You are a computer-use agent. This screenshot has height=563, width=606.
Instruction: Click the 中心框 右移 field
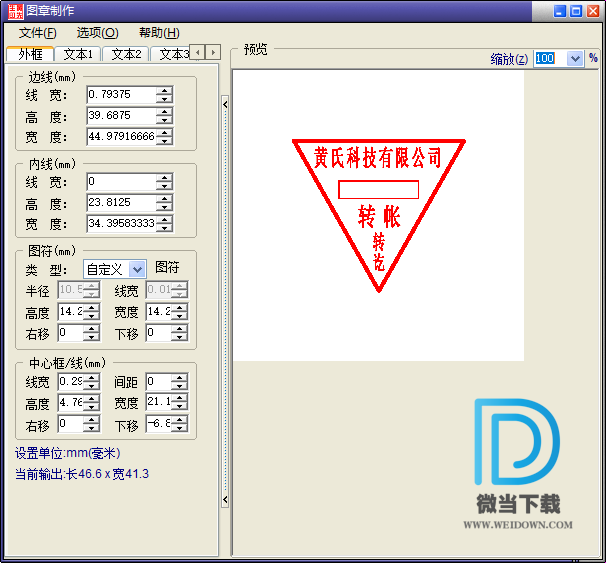pos(71,424)
